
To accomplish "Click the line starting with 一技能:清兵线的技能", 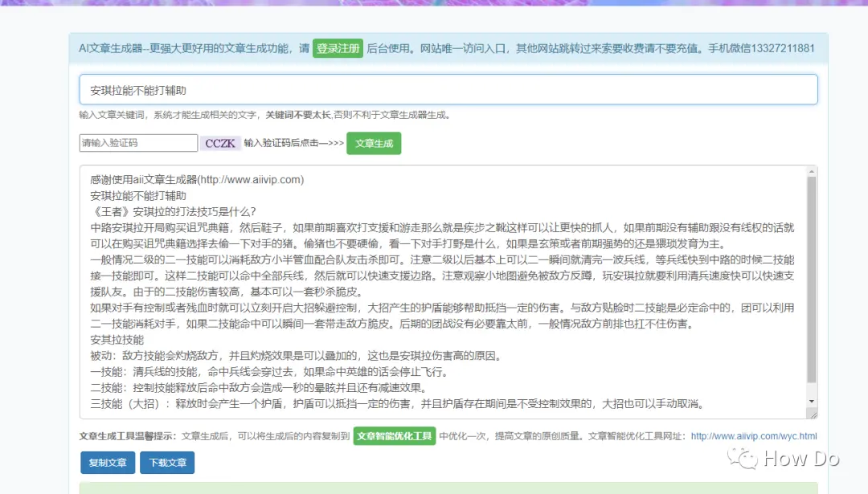I will tap(271, 372).
